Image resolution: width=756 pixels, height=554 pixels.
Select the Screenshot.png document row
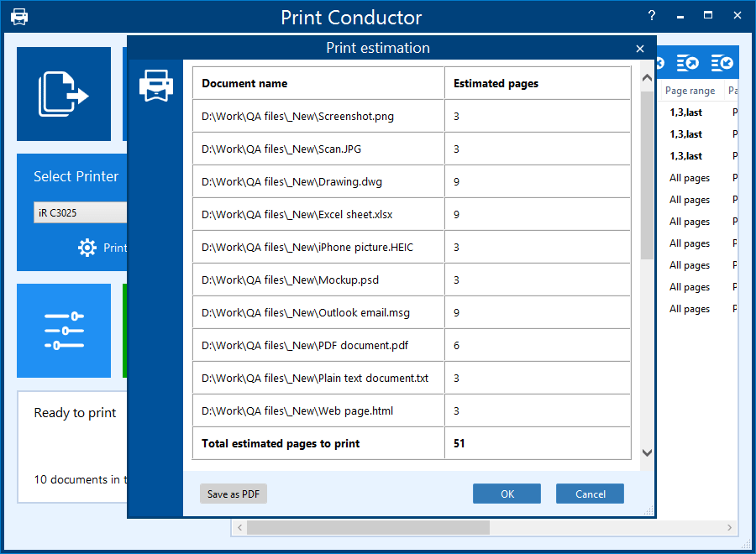[x=297, y=117]
